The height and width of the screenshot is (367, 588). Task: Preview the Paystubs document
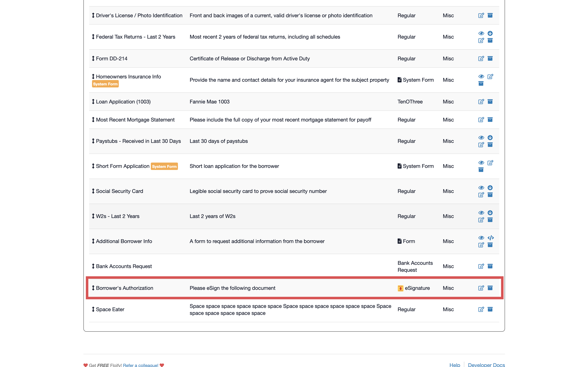pos(481,137)
